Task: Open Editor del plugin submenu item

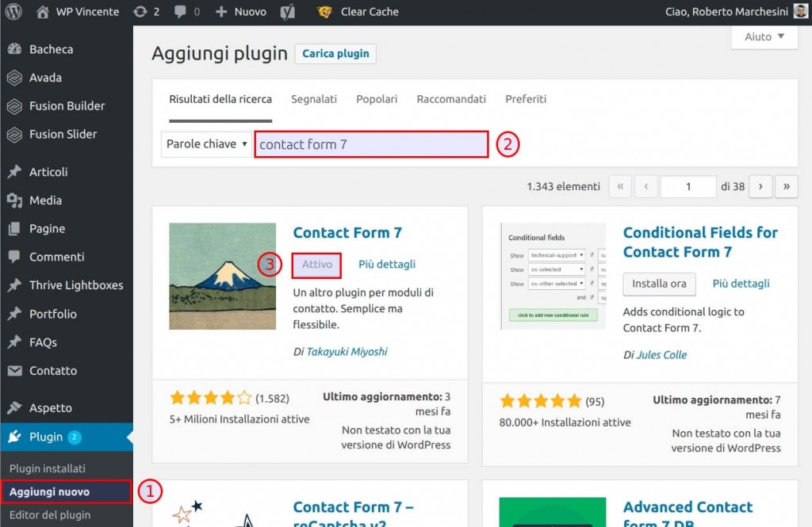Action: click(x=50, y=515)
